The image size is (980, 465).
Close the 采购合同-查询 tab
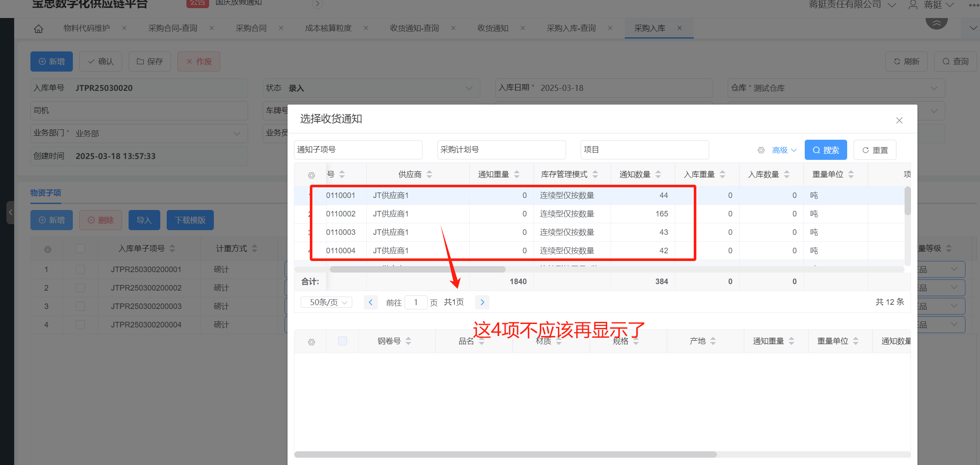(212, 28)
